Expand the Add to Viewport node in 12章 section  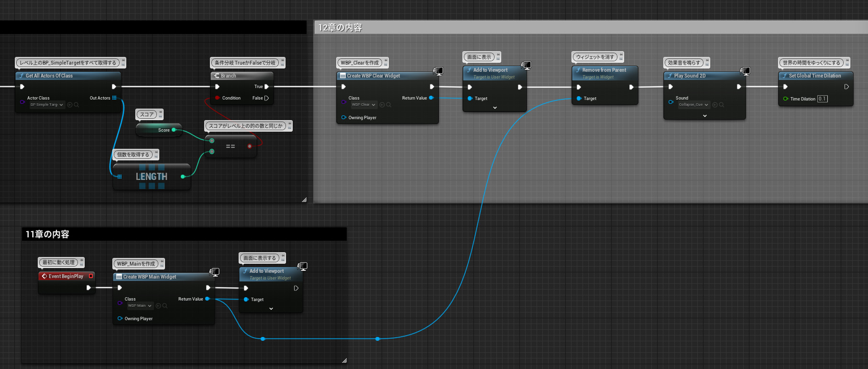(494, 108)
